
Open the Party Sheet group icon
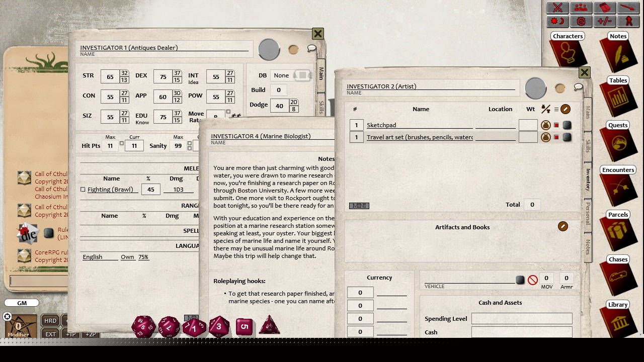coord(581,8)
